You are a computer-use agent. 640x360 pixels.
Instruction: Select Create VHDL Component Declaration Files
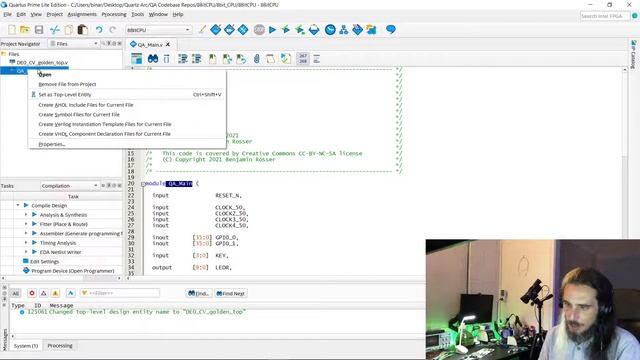[127, 134]
